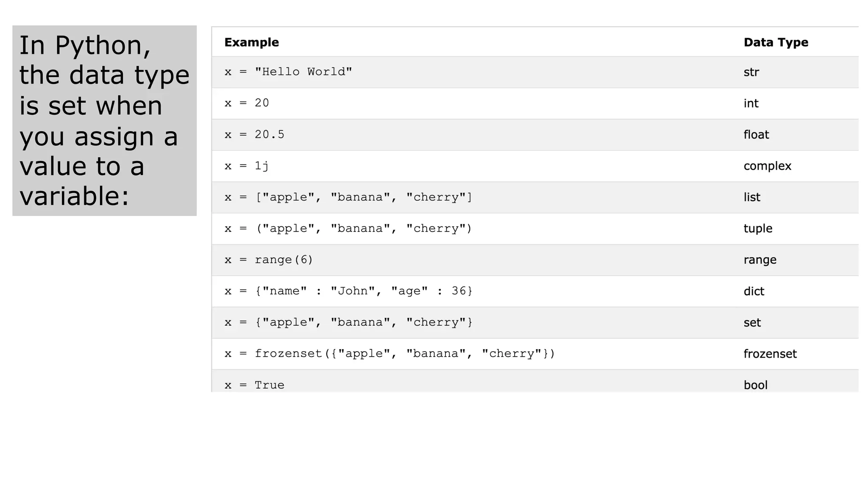Click the "tuple" data type cell
This screenshot has height=488, width=868.
click(758, 229)
